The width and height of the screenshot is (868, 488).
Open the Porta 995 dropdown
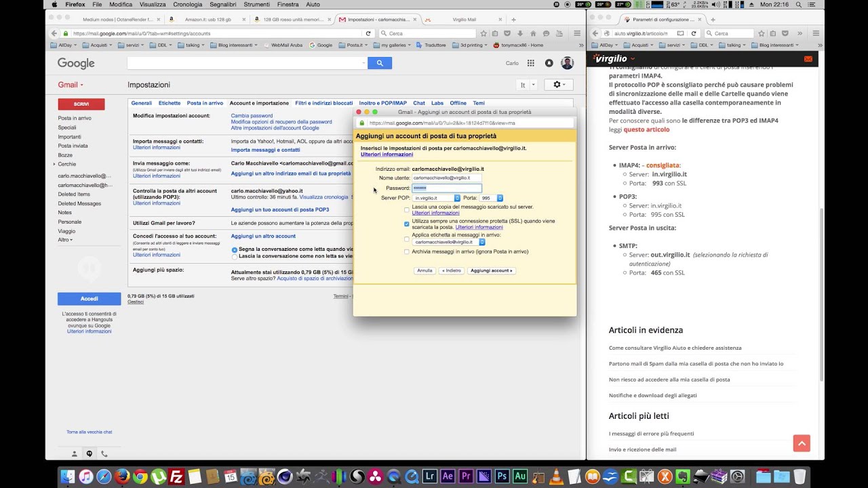492,198
